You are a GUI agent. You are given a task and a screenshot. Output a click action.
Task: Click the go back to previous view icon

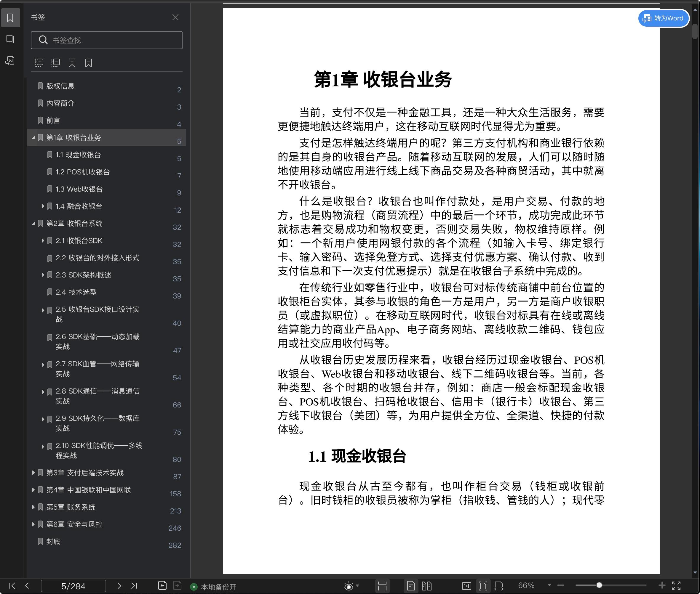coord(162,586)
